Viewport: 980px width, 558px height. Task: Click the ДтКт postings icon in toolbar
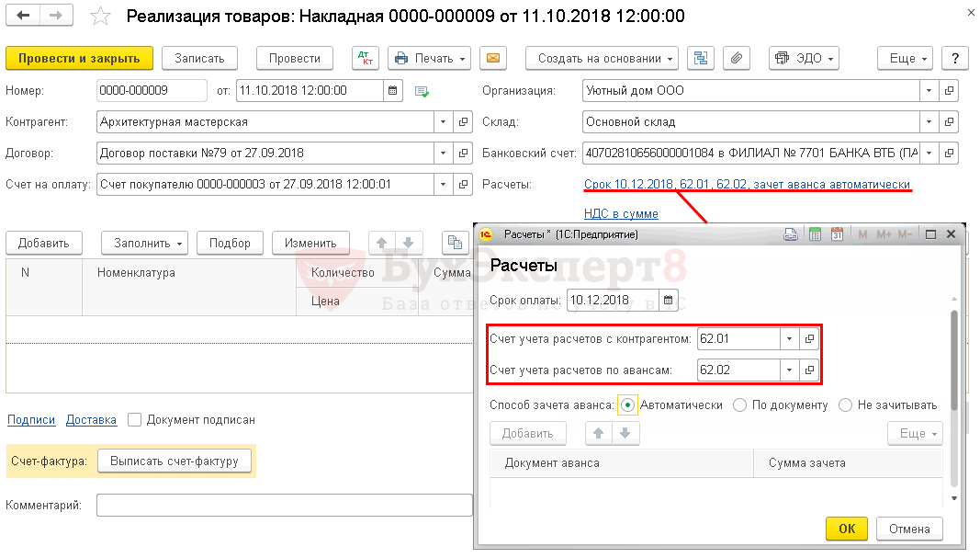point(366,58)
